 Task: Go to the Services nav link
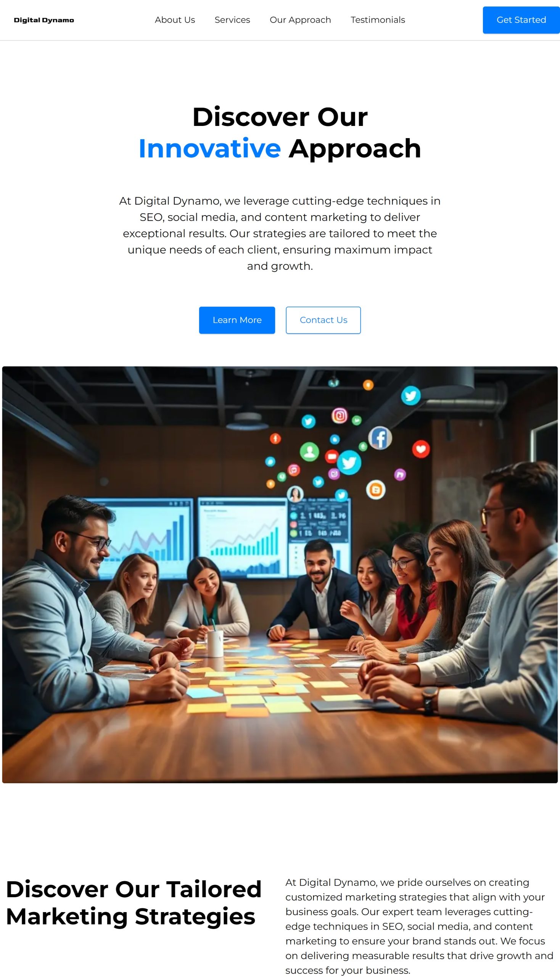(x=232, y=20)
